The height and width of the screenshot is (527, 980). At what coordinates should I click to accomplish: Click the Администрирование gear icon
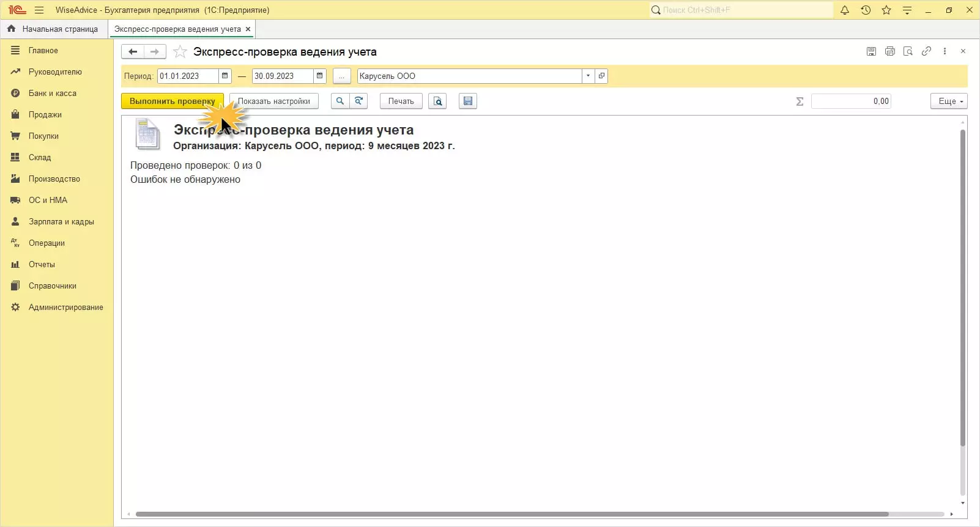click(15, 307)
